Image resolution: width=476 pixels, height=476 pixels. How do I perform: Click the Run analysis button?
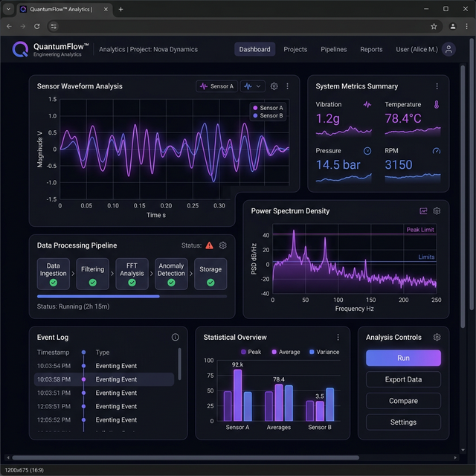(x=403, y=358)
